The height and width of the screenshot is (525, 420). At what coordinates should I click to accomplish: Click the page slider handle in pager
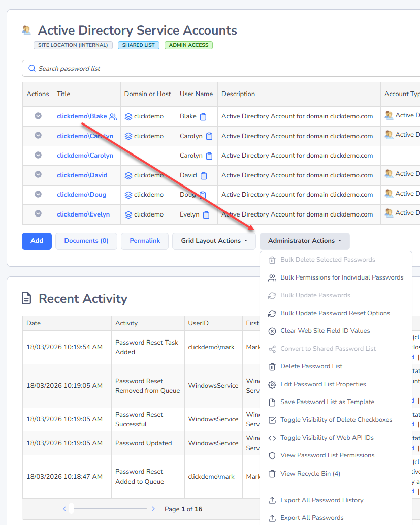pyautogui.click(x=71, y=508)
